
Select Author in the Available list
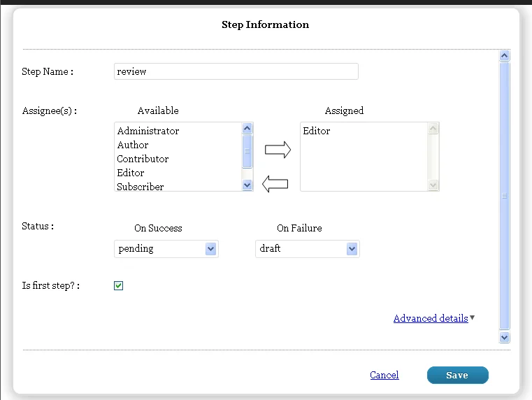click(178, 145)
